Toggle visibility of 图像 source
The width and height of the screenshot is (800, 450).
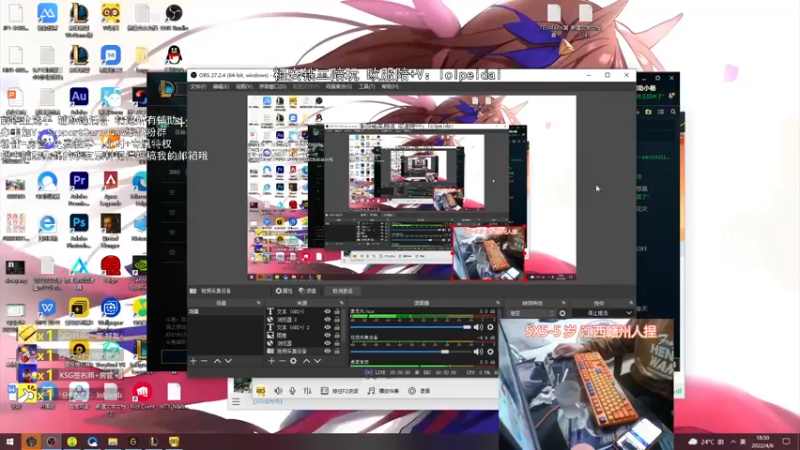(x=328, y=335)
